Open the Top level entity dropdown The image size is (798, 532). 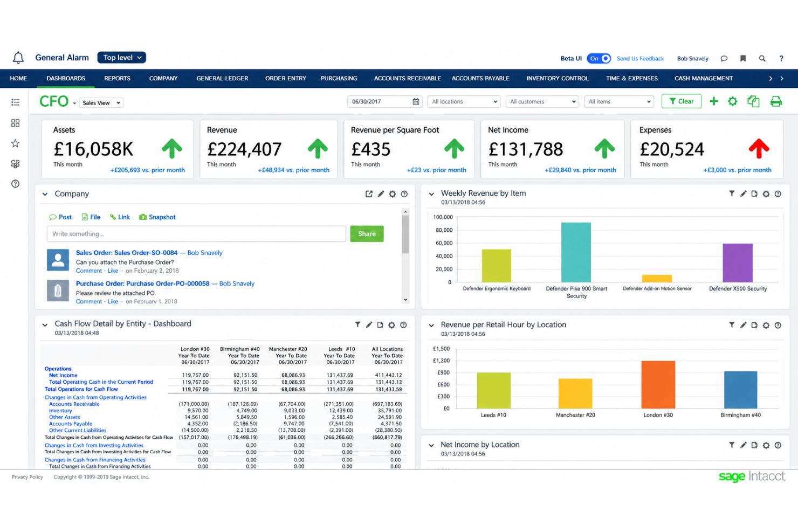coord(121,58)
